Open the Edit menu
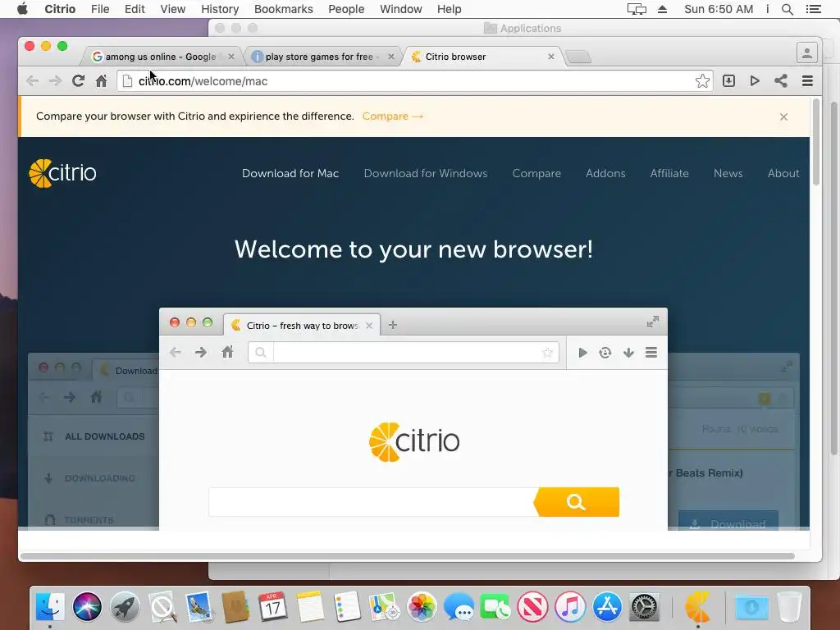 click(x=135, y=9)
